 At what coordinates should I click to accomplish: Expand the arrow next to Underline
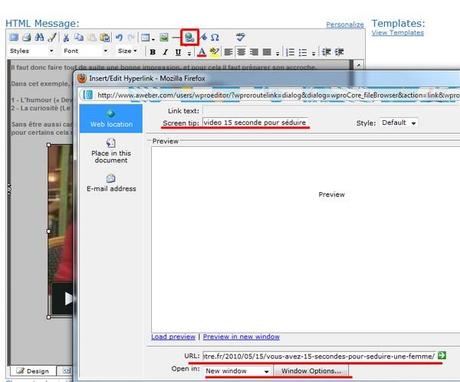coord(189,53)
